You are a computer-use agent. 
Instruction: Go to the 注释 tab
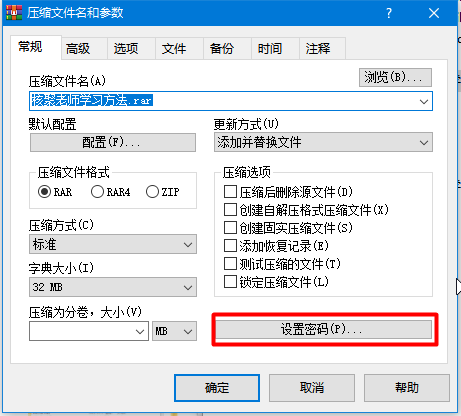click(x=318, y=49)
